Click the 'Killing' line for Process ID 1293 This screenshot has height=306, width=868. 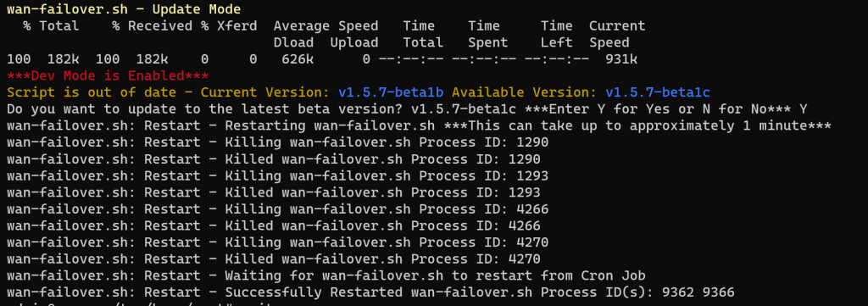[277, 175]
